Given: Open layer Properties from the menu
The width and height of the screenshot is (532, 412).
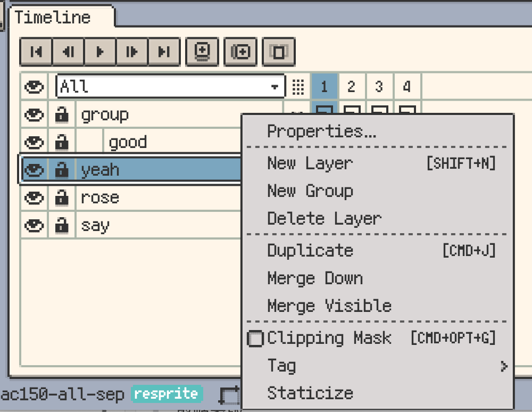Looking at the screenshot, I should click(x=322, y=131).
